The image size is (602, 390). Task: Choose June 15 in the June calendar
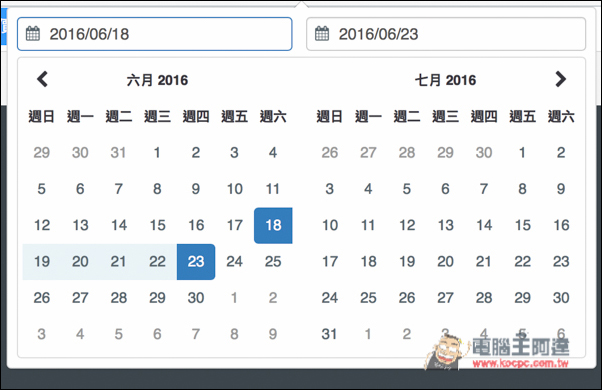click(x=157, y=225)
